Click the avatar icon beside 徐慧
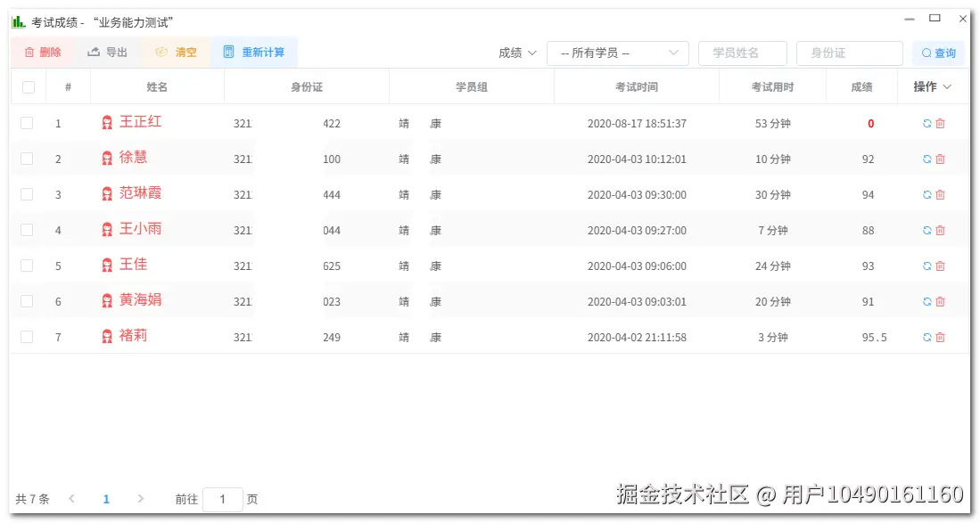Screen dimensions: 980x523 (x=107, y=159)
